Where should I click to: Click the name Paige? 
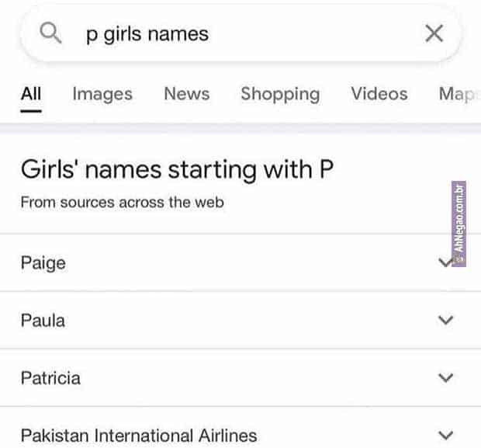tap(43, 263)
